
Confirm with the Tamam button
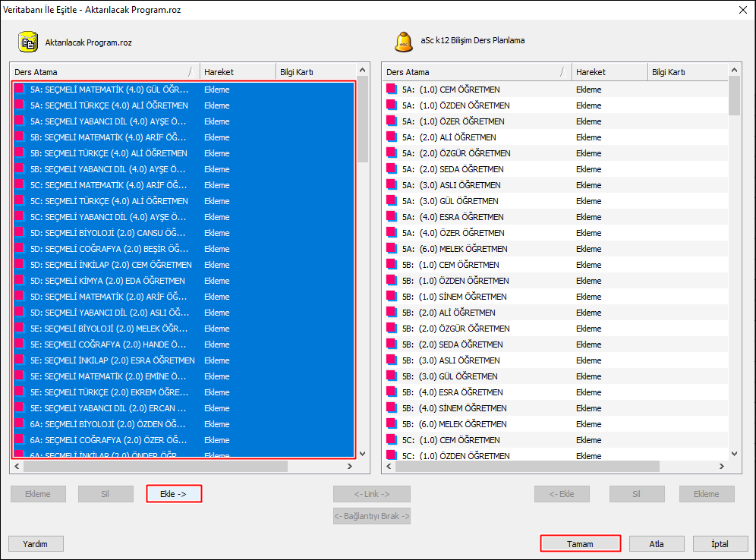pyautogui.click(x=580, y=543)
